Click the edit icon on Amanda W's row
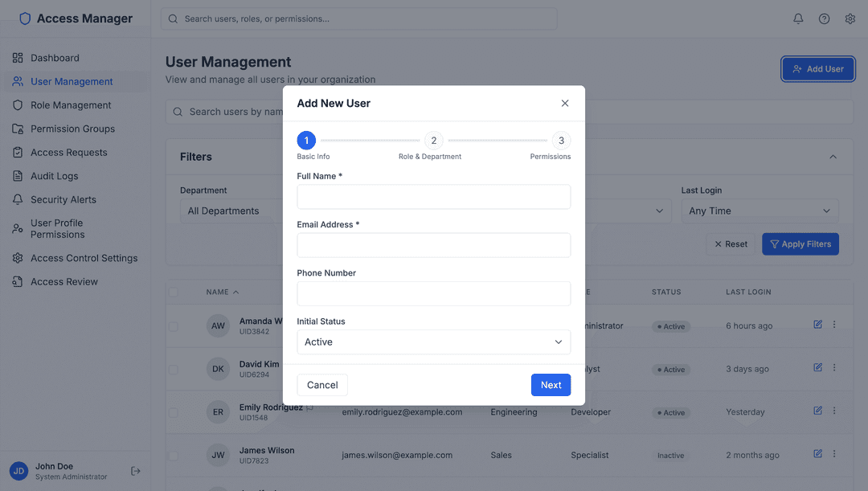The image size is (868, 491). coord(817,324)
